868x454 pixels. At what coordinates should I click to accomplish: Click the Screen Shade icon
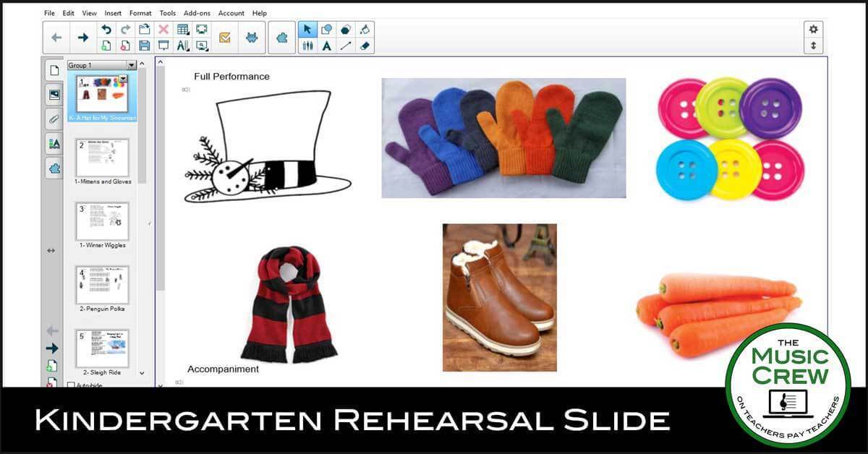click(163, 46)
